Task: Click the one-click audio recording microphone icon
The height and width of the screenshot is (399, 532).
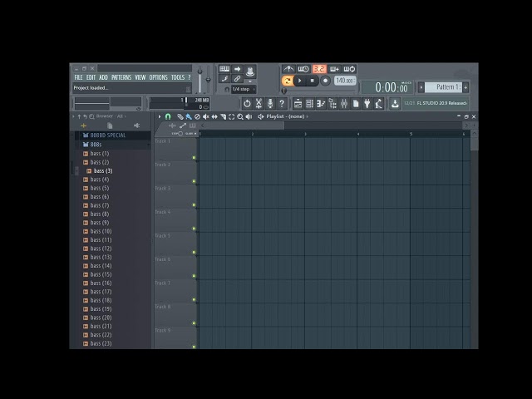Action: pyautogui.click(x=270, y=103)
